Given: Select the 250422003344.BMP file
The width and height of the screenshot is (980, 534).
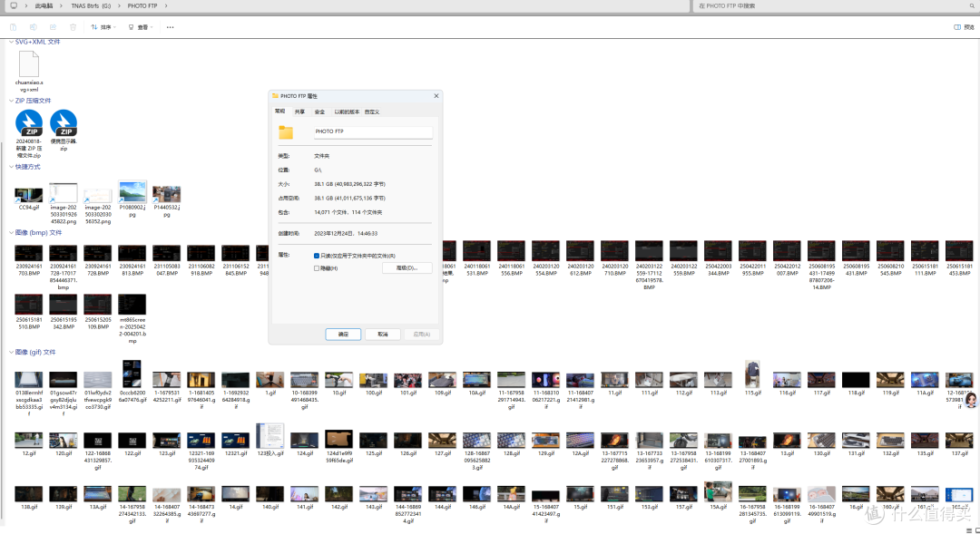Looking at the screenshot, I should coord(718,251).
